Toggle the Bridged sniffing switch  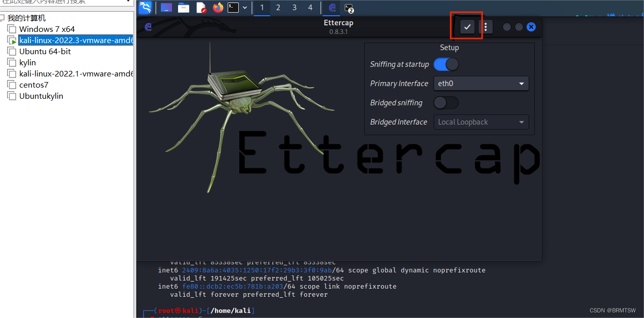click(446, 103)
